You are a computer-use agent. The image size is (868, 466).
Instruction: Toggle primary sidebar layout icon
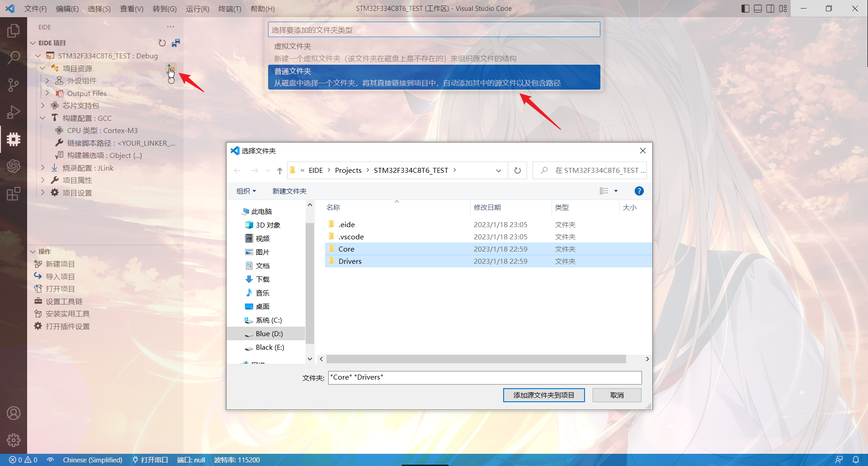745,9
